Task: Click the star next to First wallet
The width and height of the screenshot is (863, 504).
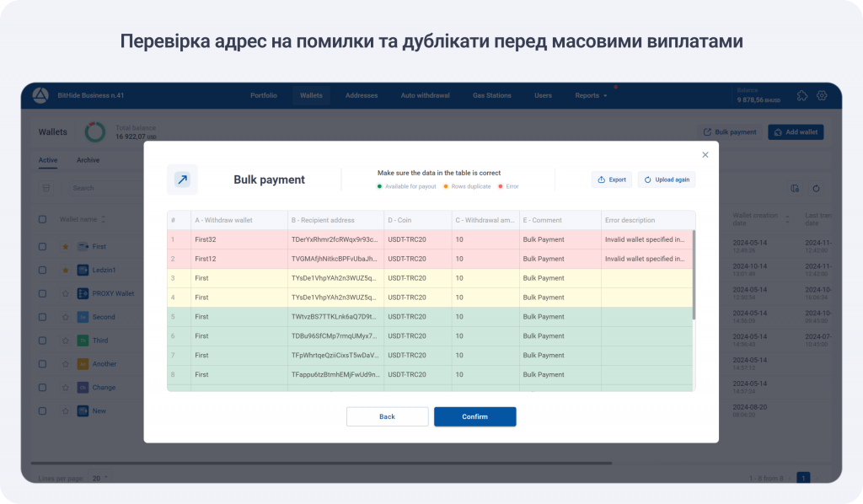Action: (x=65, y=246)
